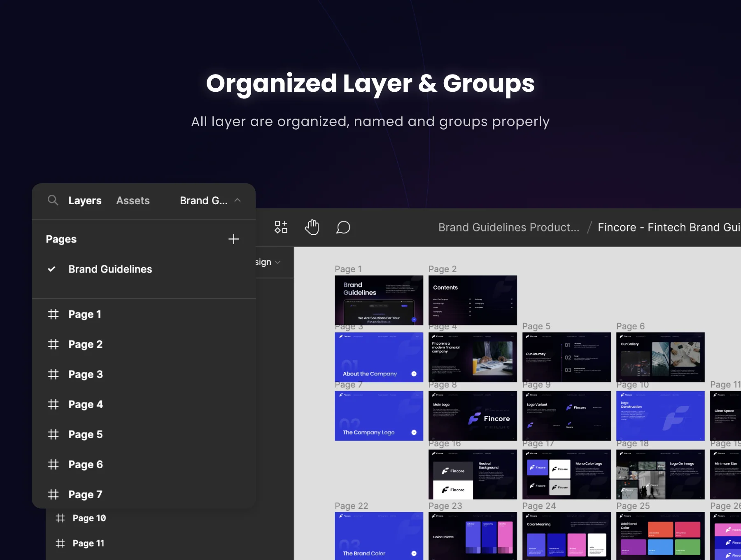The width and height of the screenshot is (741, 560).
Task: Click the Color Palette frame thumbnail
Action: click(x=473, y=536)
